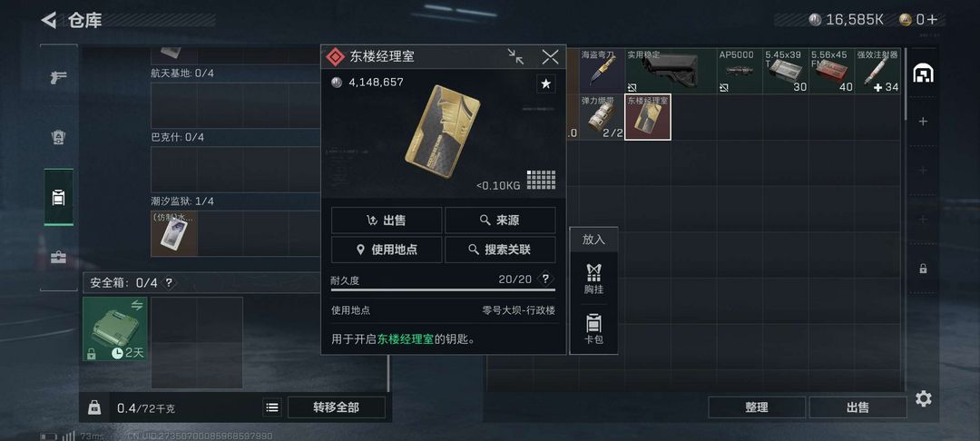980x441 pixels.
Task: Select the 潮汐监狱 keycard thumbnail
Action: (x=174, y=233)
